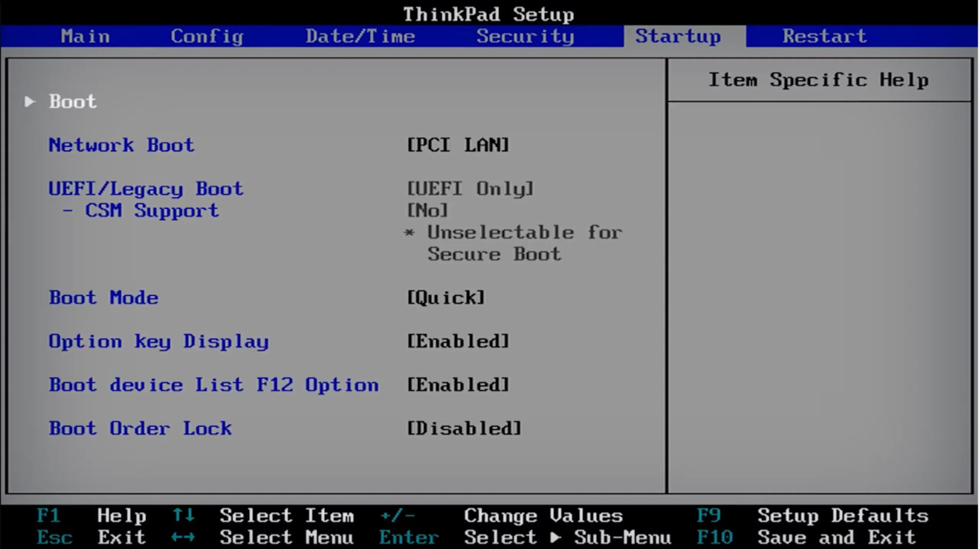This screenshot has width=980, height=549.
Task: Click the UEFI Only boot value
Action: (x=470, y=188)
